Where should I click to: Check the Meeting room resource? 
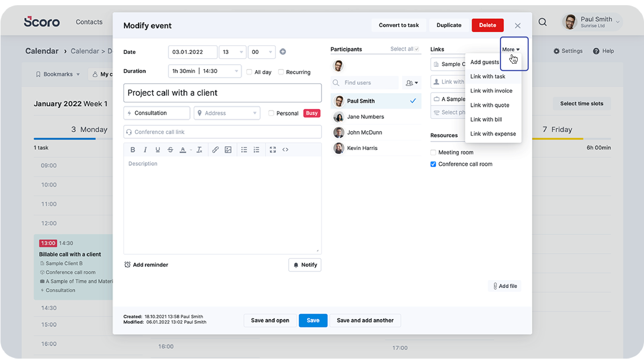[x=433, y=152]
